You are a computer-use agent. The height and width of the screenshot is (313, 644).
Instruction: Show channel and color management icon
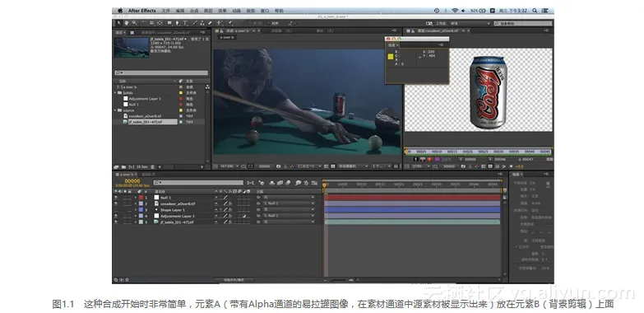pyautogui.click(x=292, y=166)
